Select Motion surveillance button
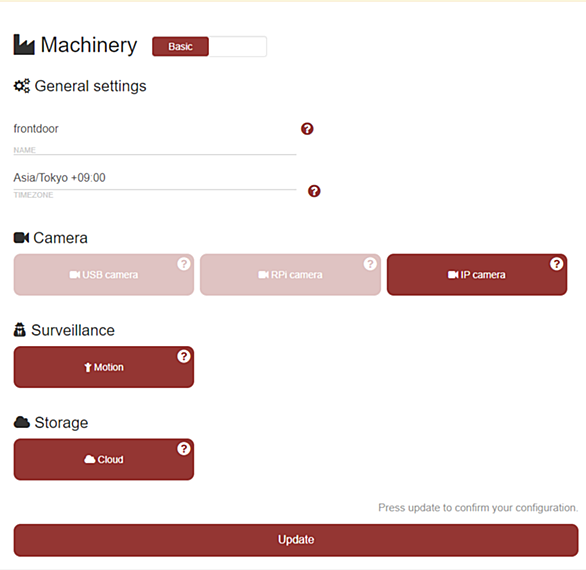The width and height of the screenshot is (586, 570). tap(104, 367)
